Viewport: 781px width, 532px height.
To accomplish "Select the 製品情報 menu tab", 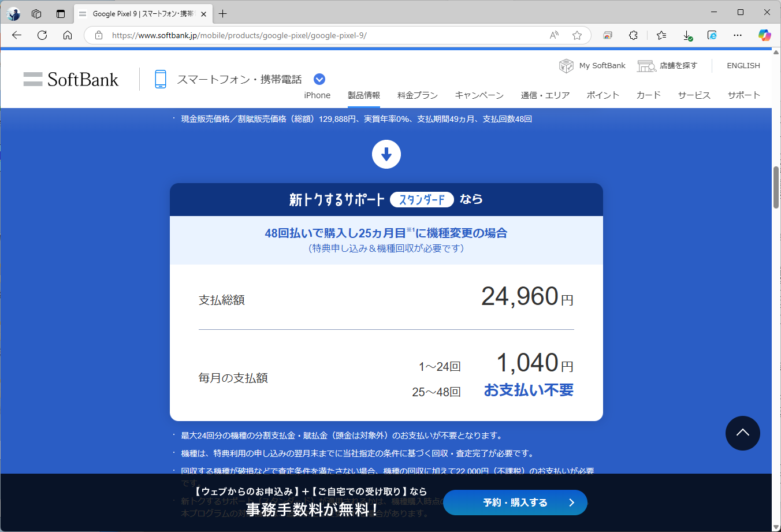I will tap(364, 95).
